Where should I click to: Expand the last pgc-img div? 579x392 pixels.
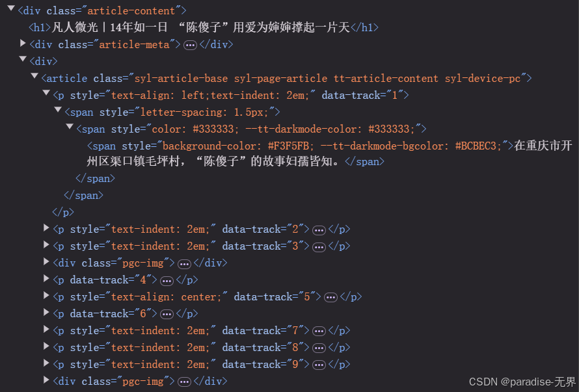pyautogui.click(x=46, y=380)
